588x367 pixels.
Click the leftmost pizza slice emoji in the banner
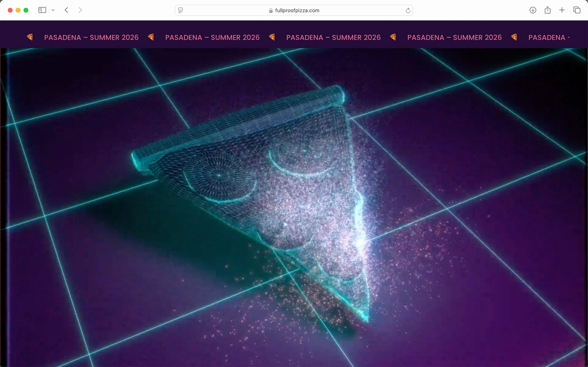(30, 37)
